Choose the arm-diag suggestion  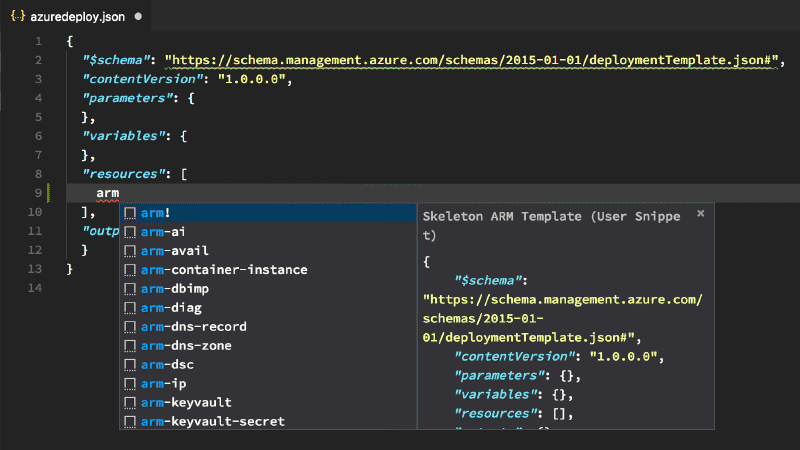pyautogui.click(x=167, y=308)
